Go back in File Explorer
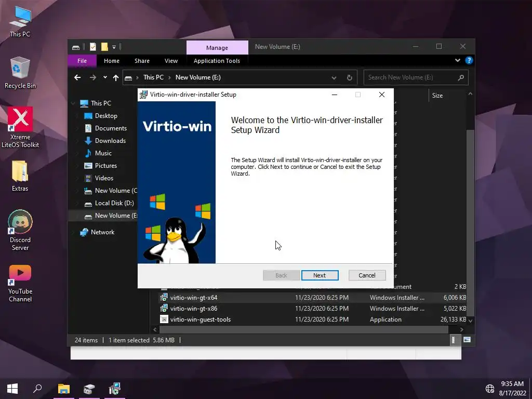Image resolution: width=532 pixels, height=399 pixels. tap(77, 77)
